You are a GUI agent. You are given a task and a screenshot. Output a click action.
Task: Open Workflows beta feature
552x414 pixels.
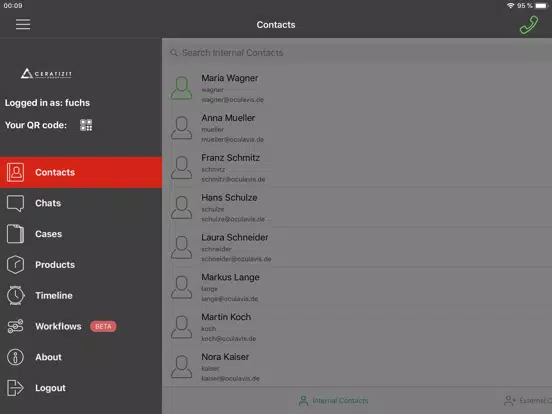point(81,326)
